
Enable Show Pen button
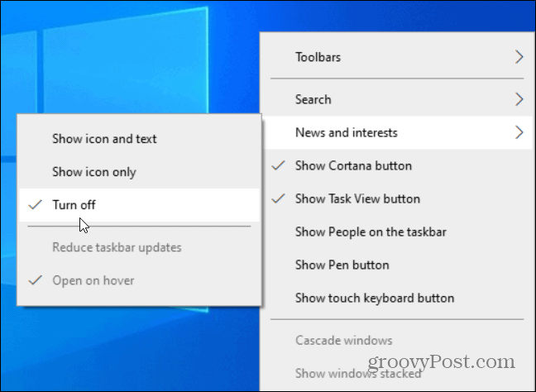[x=396, y=265]
